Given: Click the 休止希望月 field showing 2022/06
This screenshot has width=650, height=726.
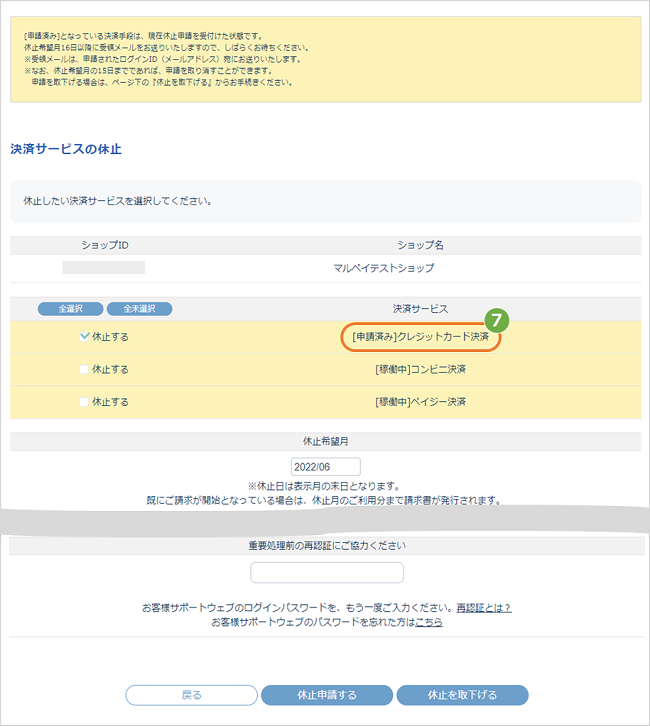Looking at the screenshot, I should (x=326, y=467).
